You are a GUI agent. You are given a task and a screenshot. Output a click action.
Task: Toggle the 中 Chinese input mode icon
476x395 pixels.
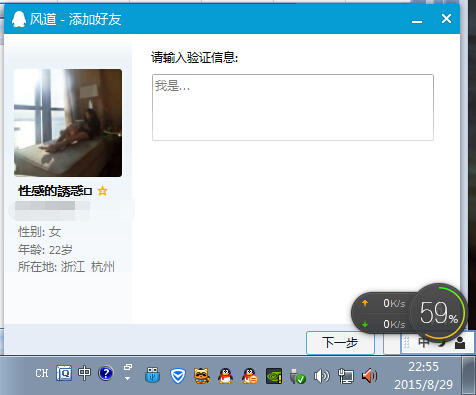[84, 373]
